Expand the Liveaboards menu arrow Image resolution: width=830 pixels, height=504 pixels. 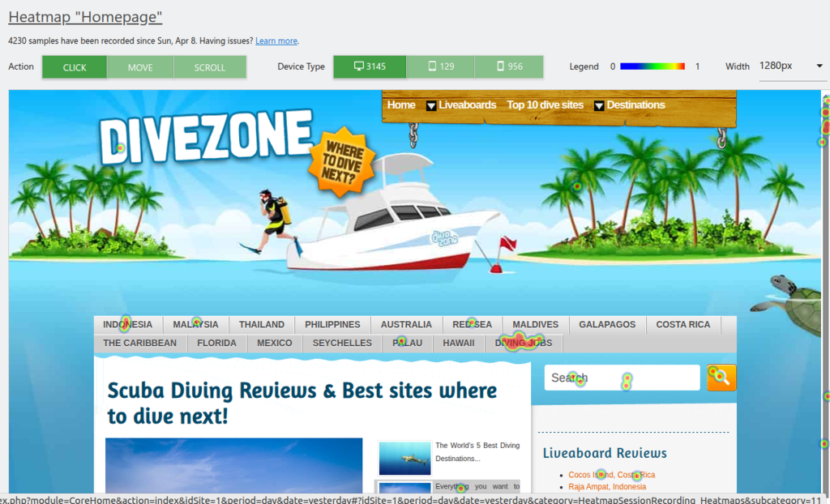click(431, 105)
